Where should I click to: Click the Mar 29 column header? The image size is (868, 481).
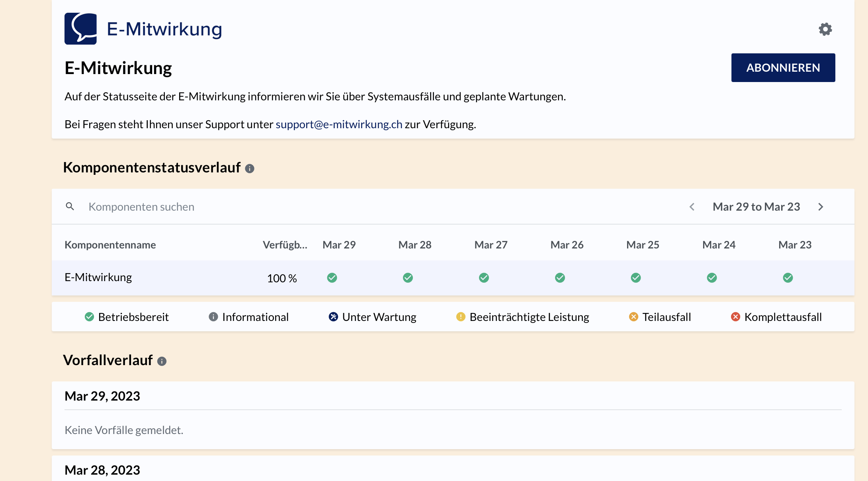pyautogui.click(x=339, y=244)
